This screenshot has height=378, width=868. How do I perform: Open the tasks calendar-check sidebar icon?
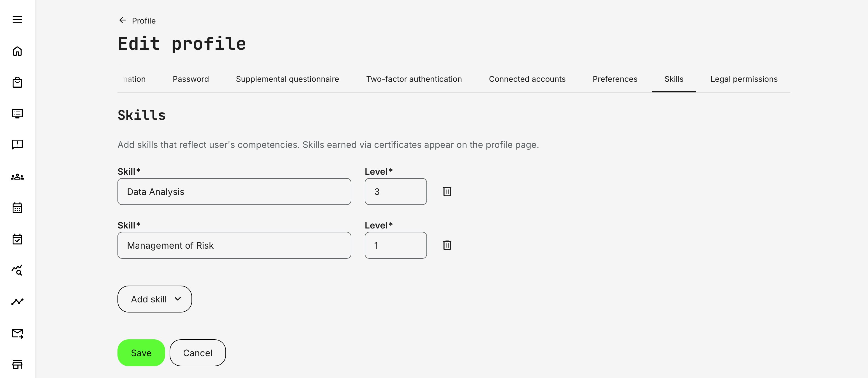(17, 239)
